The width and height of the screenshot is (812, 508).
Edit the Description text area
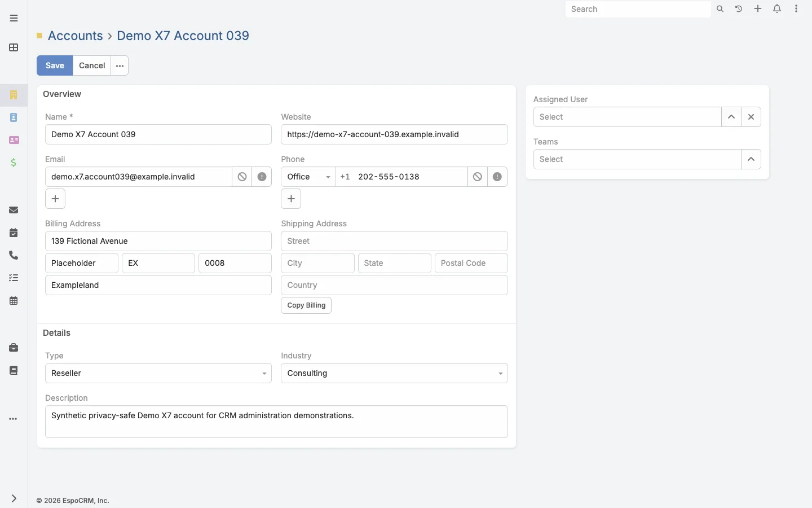tap(276, 422)
